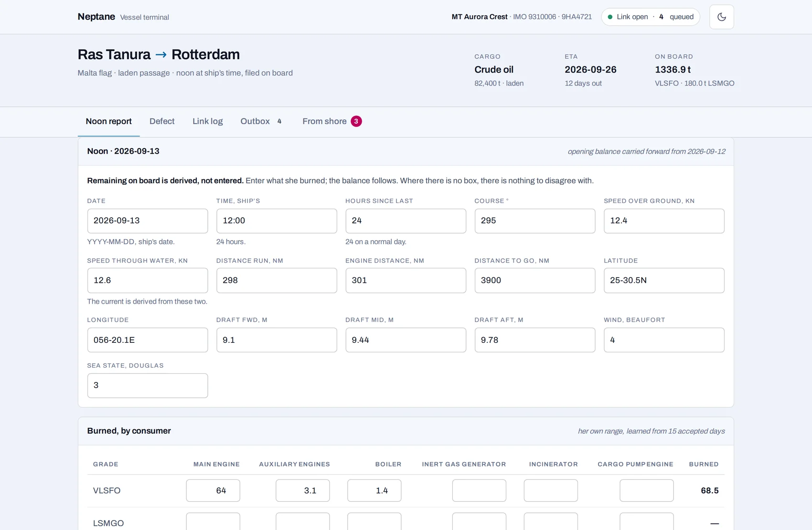Click the Burned, by consumer heading

click(129, 431)
